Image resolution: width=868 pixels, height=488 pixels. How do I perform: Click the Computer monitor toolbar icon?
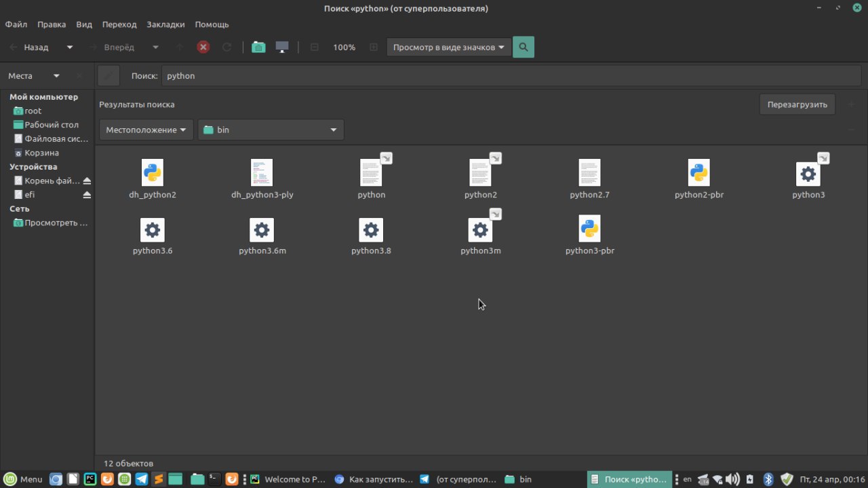[282, 48]
